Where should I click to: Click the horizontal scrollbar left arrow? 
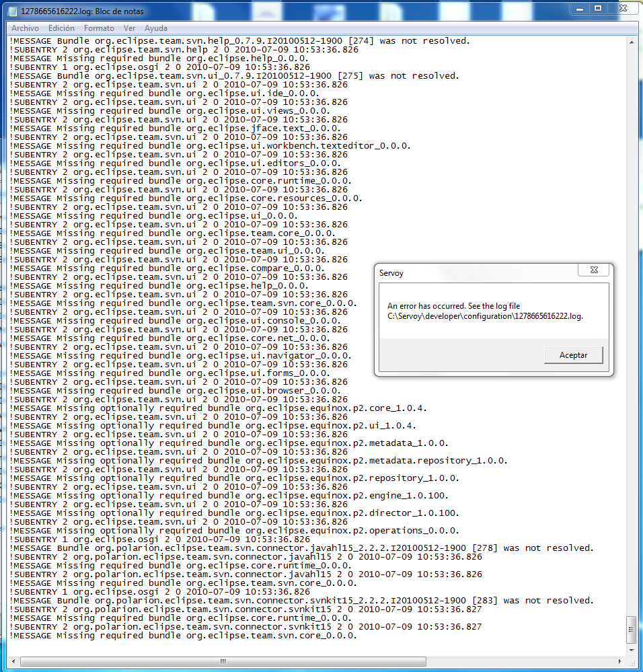(13, 661)
